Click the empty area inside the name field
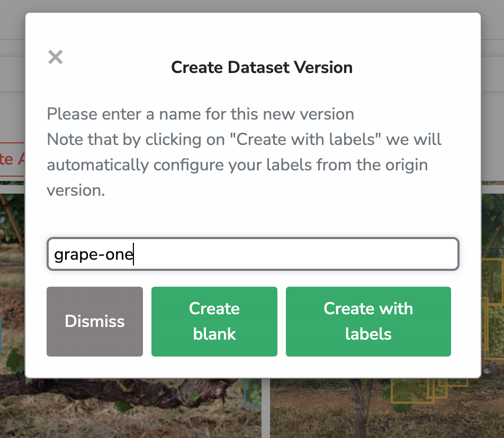 pos(296,254)
